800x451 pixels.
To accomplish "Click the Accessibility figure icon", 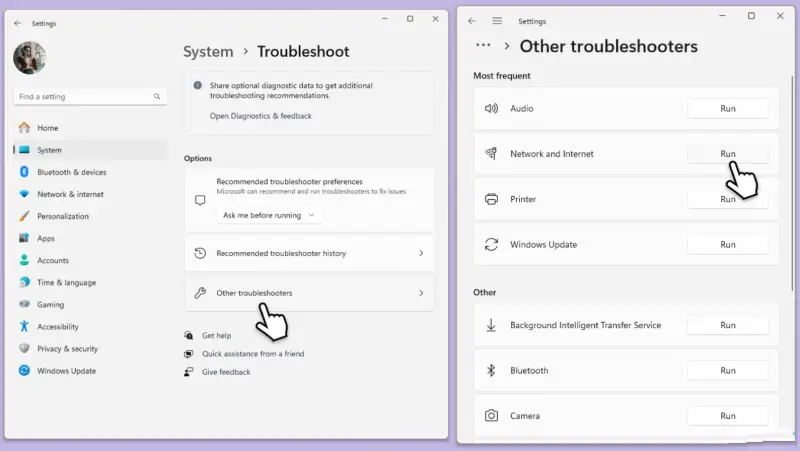I will pyautogui.click(x=24, y=326).
